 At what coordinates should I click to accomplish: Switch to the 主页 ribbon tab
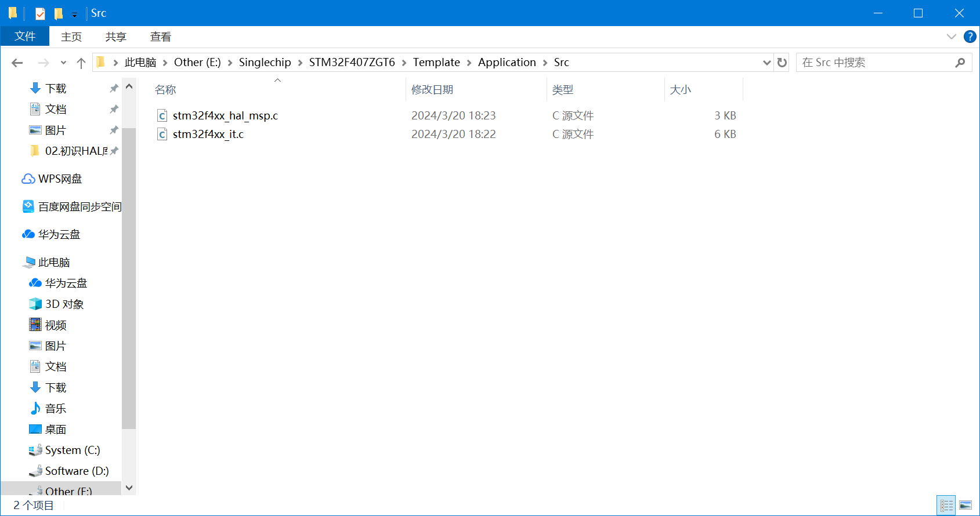tap(71, 37)
